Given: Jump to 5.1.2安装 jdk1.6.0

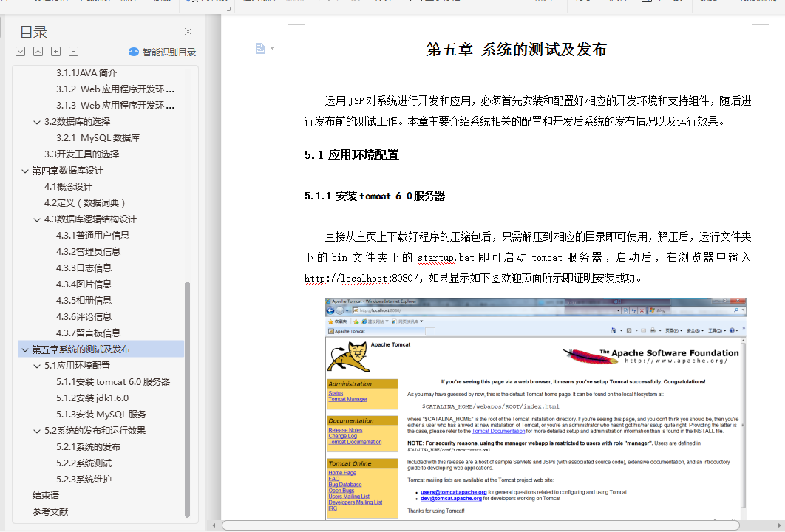Looking at the screenshot, I should tap(92, 398).
